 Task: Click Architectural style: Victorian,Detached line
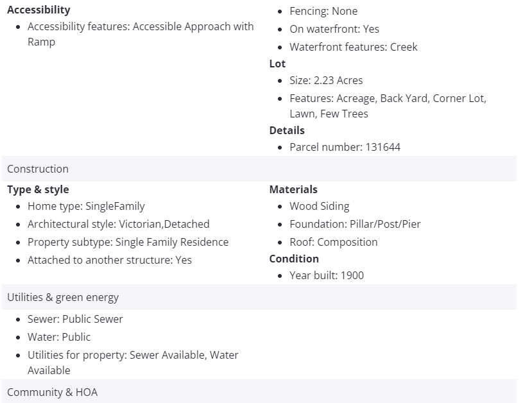tap(118, 224)
